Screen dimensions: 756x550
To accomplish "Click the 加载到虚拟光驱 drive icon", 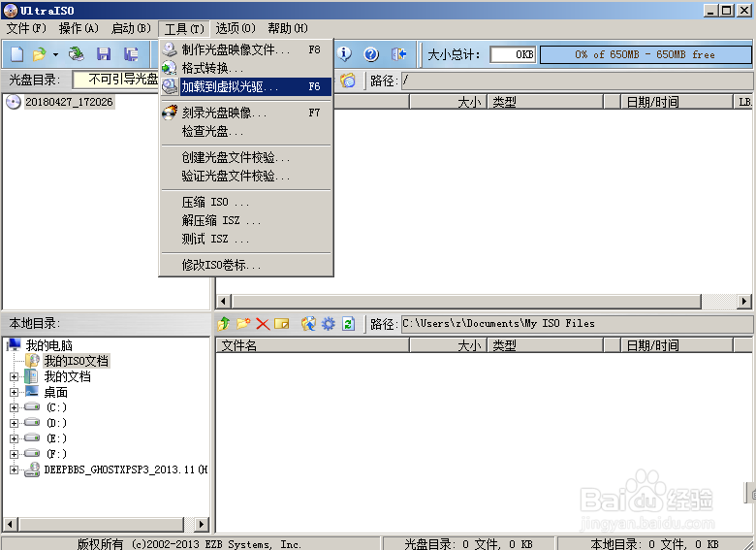I will [170, 86].
